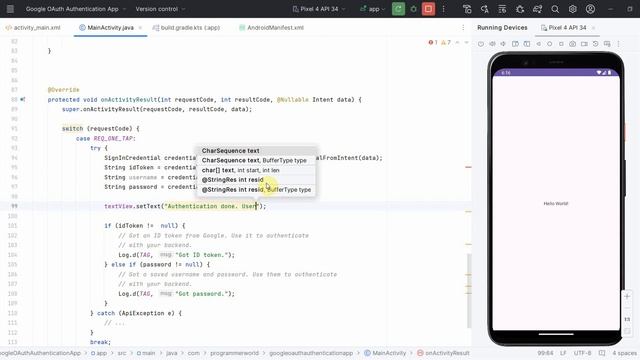Select 'char[] text, int start, int len' hint
Viewport: 640px width, 360px height.
pos(256,170)
